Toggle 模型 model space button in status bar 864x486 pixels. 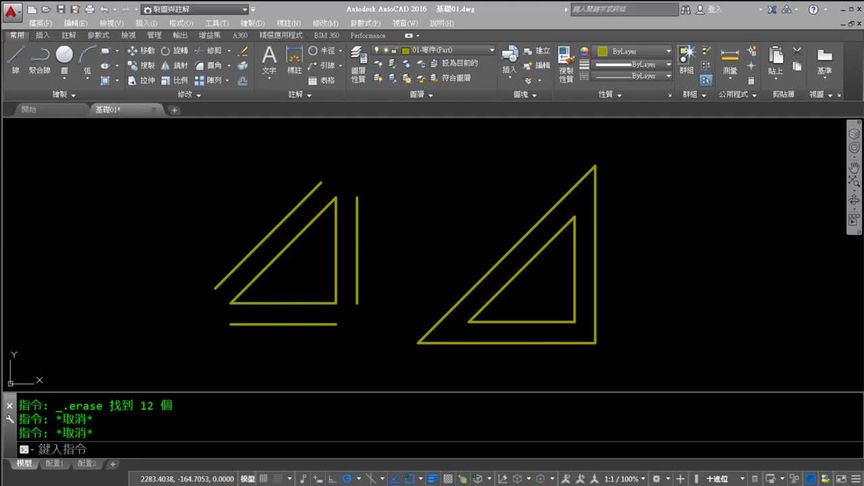pos(247,479)
